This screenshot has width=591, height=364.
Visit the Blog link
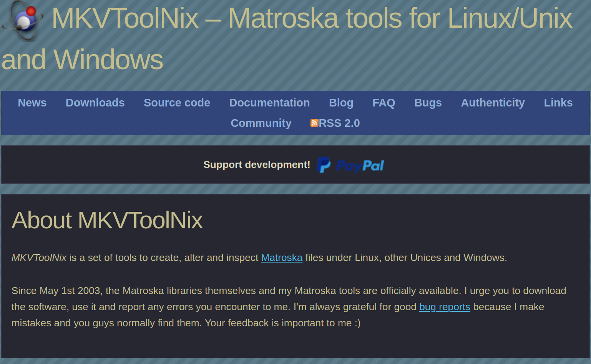tap(341, 103)
